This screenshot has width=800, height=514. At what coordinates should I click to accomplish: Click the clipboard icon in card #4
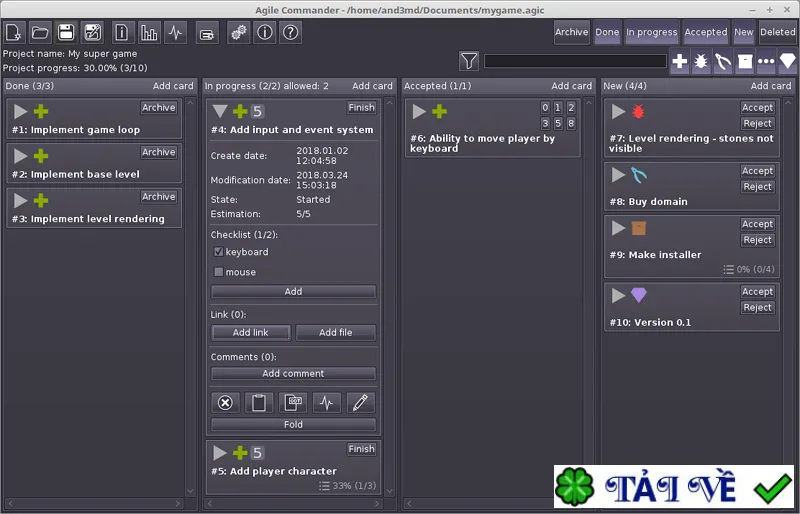click(x=259, y=403)
